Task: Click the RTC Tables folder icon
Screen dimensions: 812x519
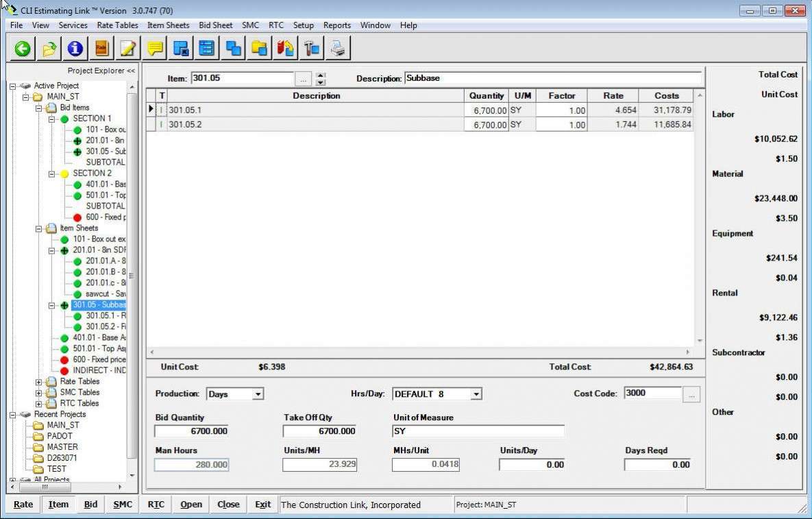Action: point(51,404)
